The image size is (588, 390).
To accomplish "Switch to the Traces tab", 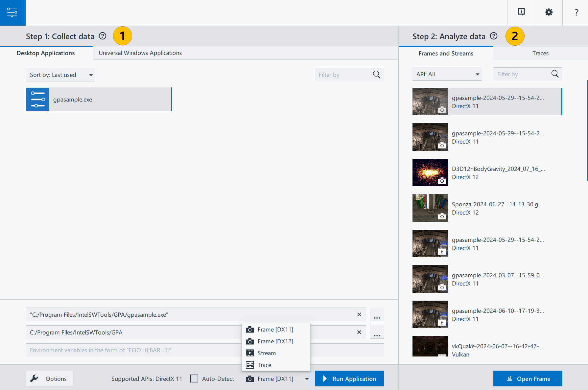I will pyautogui.click(x=540, y=53).
